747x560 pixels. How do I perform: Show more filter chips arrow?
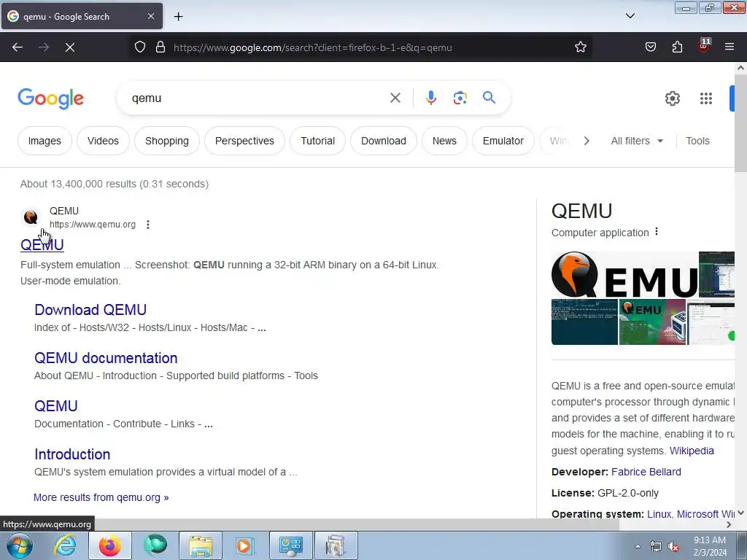[587, 141]
